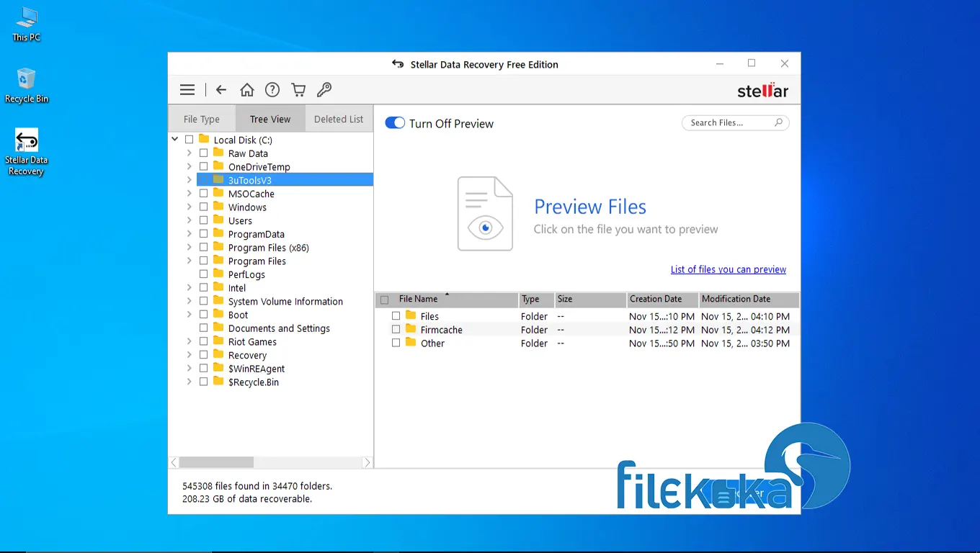Expand the MSOCache node
This screenshot has width=980, height=553.
(189, 194)
